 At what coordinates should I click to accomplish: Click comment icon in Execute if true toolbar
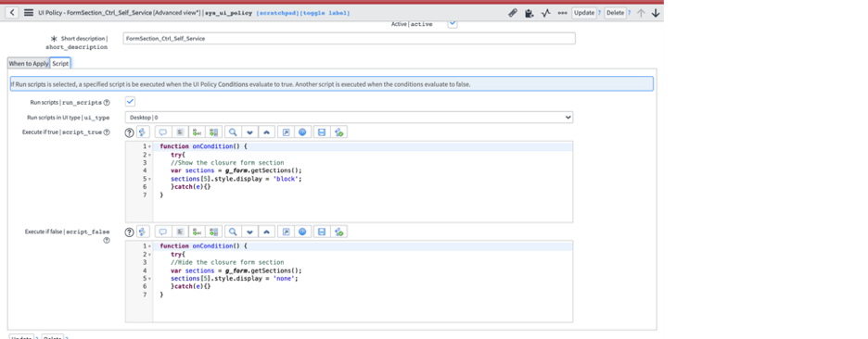(x=163, y=132)
